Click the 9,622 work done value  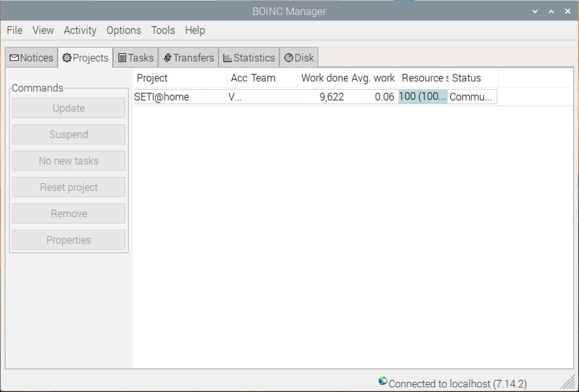331,97
